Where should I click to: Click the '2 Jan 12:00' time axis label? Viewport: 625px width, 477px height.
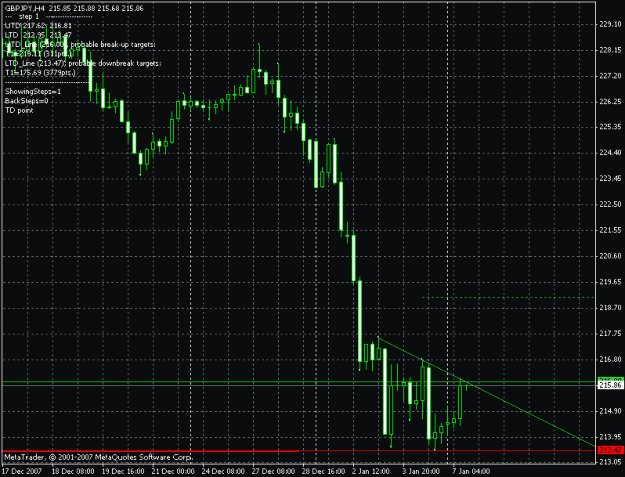pos(371,471)
